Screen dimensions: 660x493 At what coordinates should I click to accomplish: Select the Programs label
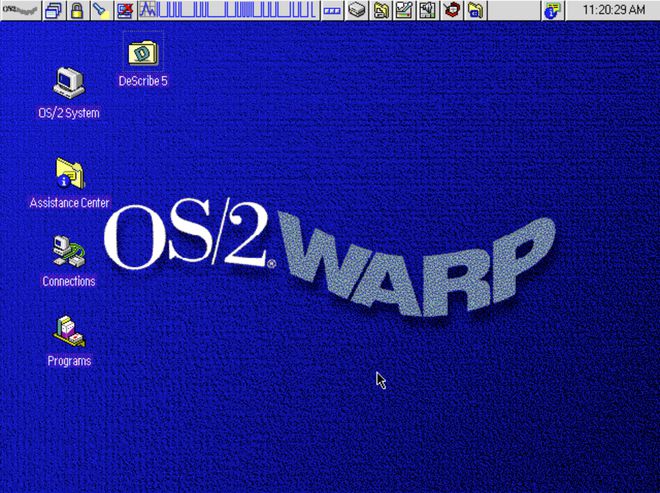(69, 361)
